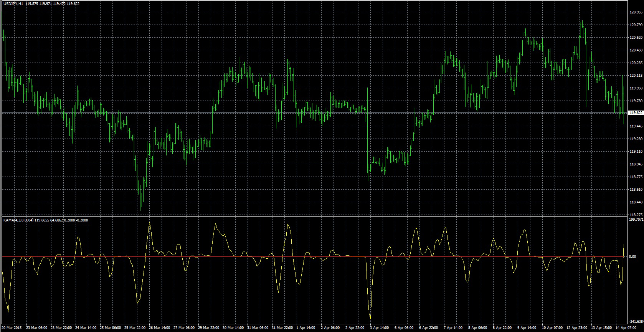The width and height of the screenshot is (644, 332).
Task: Click the -341.638 indicator scale value
Action: coord(636,322)
